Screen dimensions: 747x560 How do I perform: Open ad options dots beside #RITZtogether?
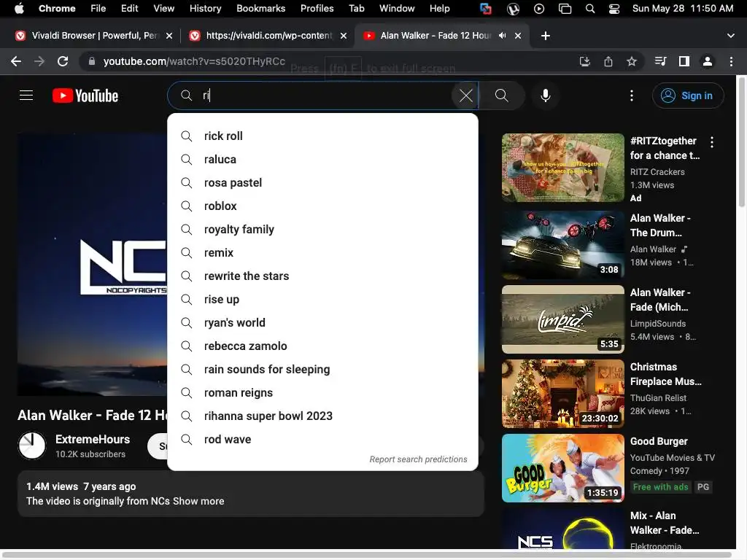tap(712, 142)
